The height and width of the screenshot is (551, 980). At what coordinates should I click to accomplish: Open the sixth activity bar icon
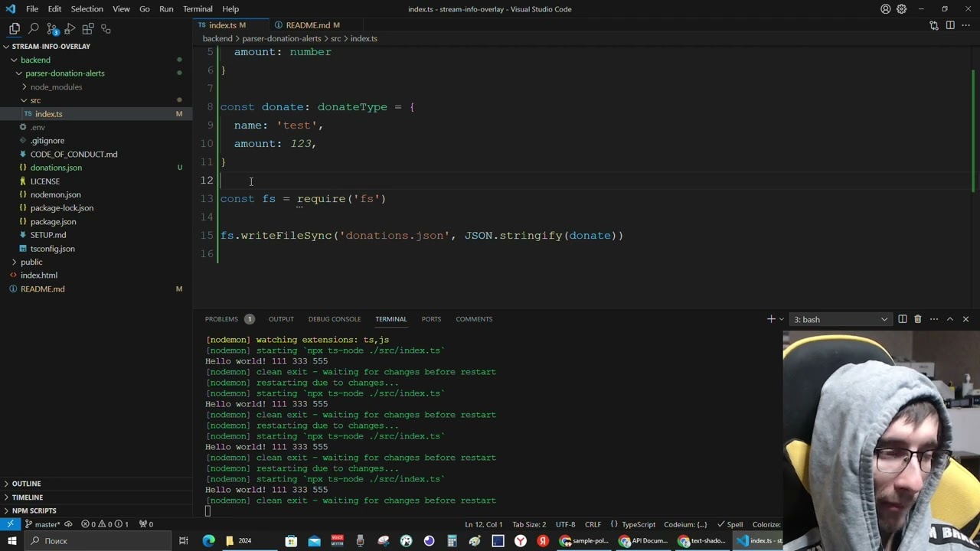click(106, 28)
